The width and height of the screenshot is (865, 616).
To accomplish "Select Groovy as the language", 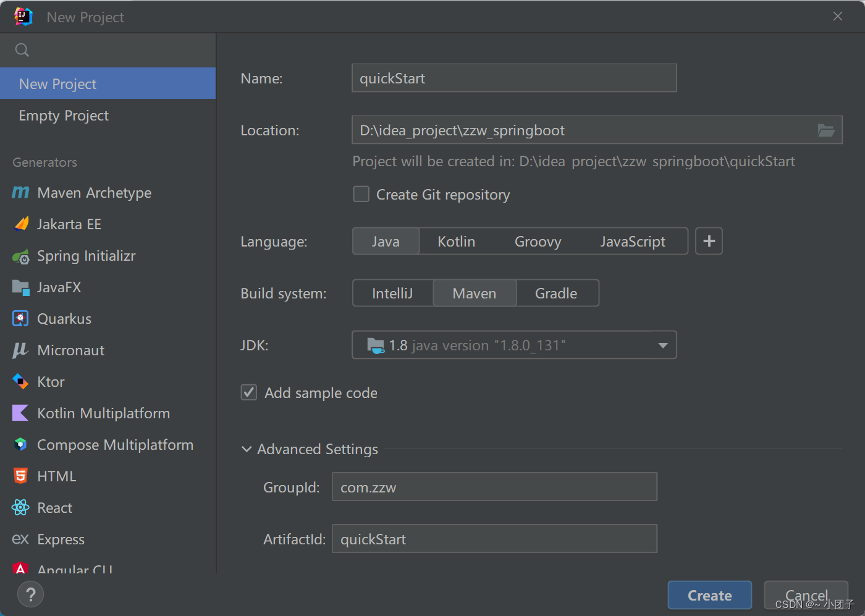I will [x=538, y=242].
